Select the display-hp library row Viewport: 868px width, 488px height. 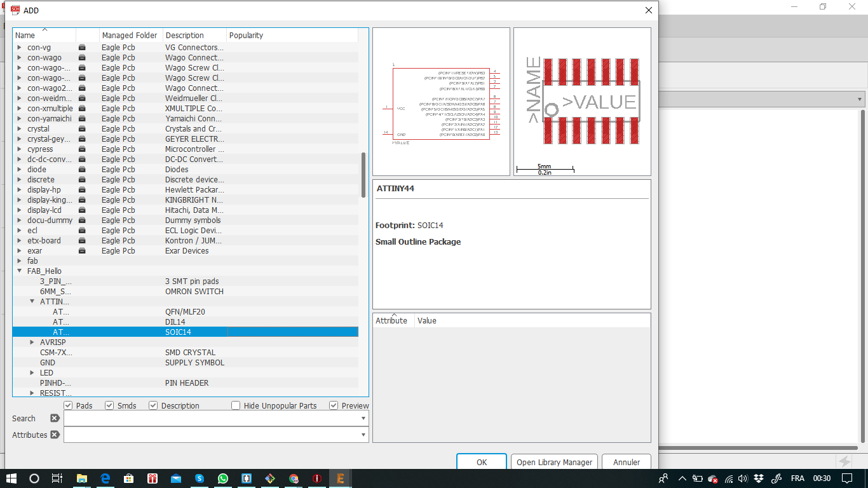(185, 190)
